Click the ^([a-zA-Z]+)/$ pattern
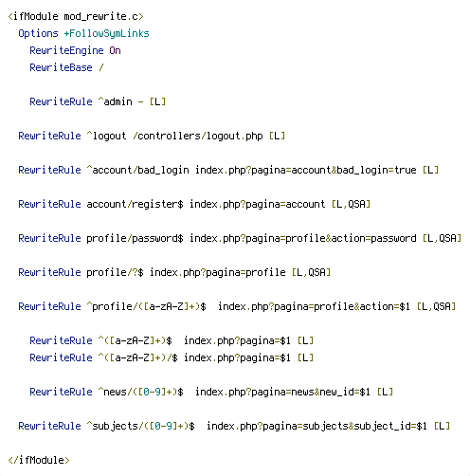Screen dimensions: 470x476 coord(138,357)
